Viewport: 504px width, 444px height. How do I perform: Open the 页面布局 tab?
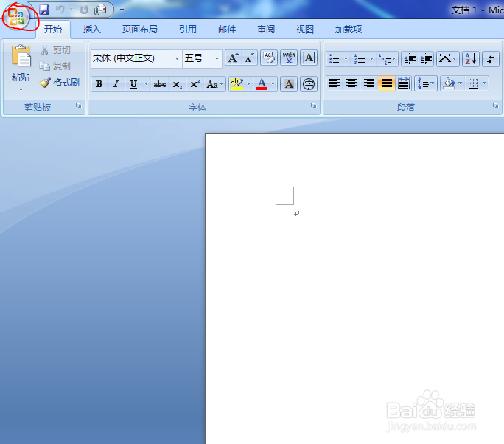point(139,30)
